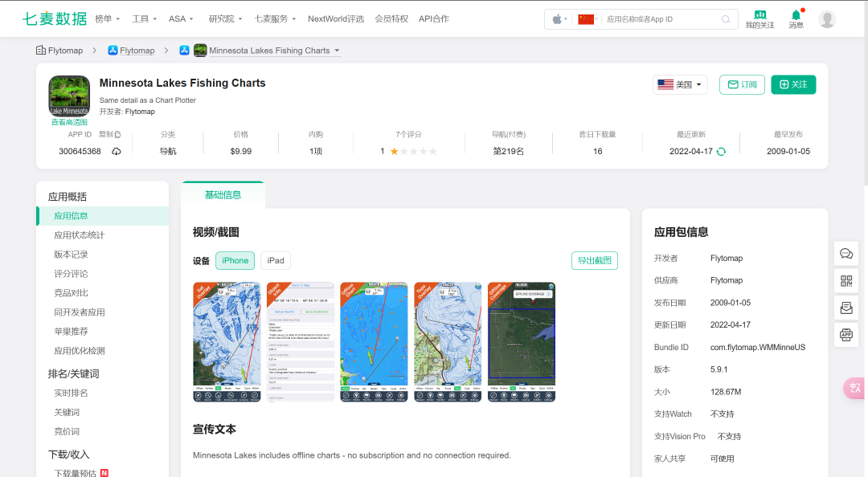The image size is (868, 477).
Task: Open NextWorld评选 menu item
Action: click(336, 18)
